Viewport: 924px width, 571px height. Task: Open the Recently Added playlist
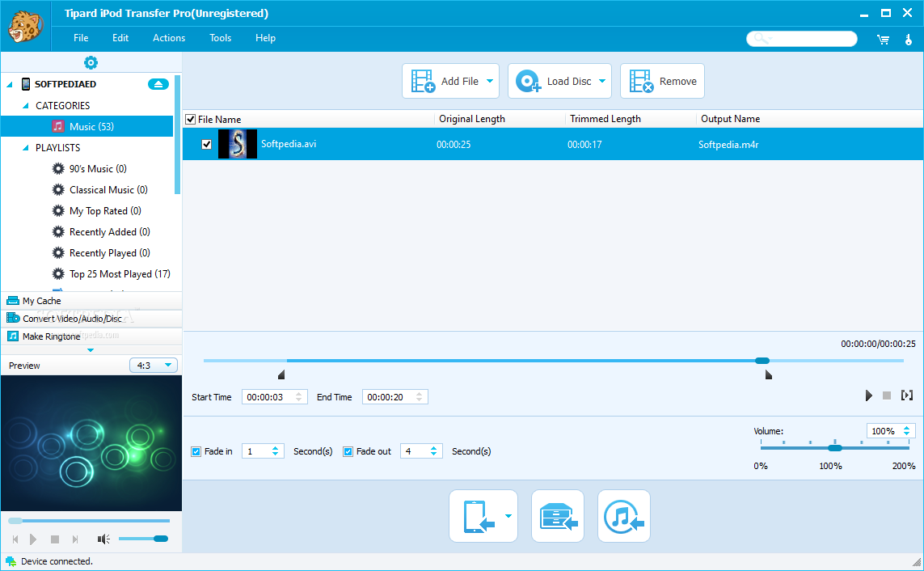(110, 232)
